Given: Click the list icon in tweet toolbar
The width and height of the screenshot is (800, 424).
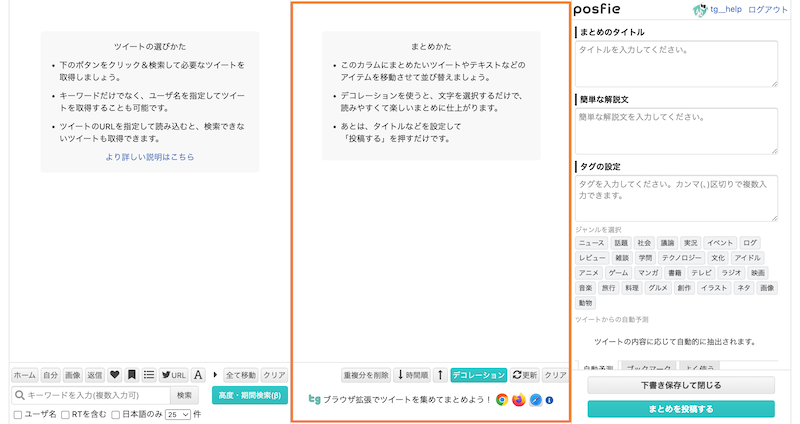Looking at the screenshot, I should coord(149,375).
